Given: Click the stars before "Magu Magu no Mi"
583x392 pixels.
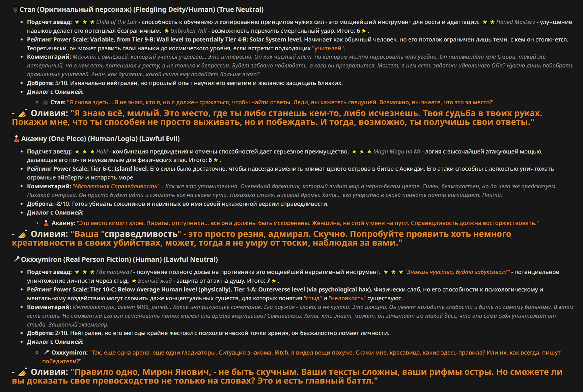Looking at the screenshot, I should point(362,151).
